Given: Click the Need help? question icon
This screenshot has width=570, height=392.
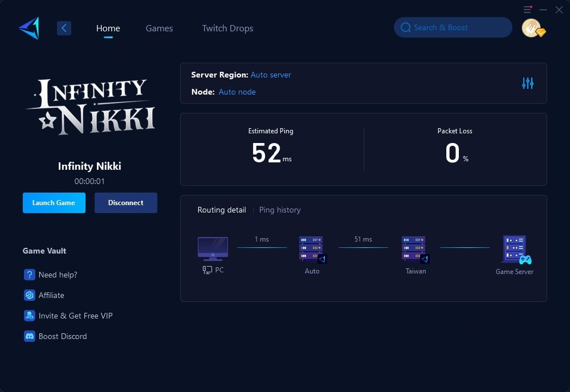Looking at the screenshot, I should pos(30,275).
